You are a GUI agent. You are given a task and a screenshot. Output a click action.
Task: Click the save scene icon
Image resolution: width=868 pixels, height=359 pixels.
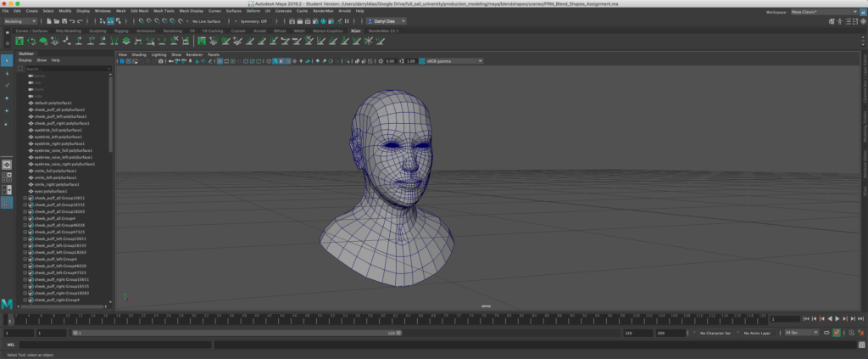[x=64, y=21]
